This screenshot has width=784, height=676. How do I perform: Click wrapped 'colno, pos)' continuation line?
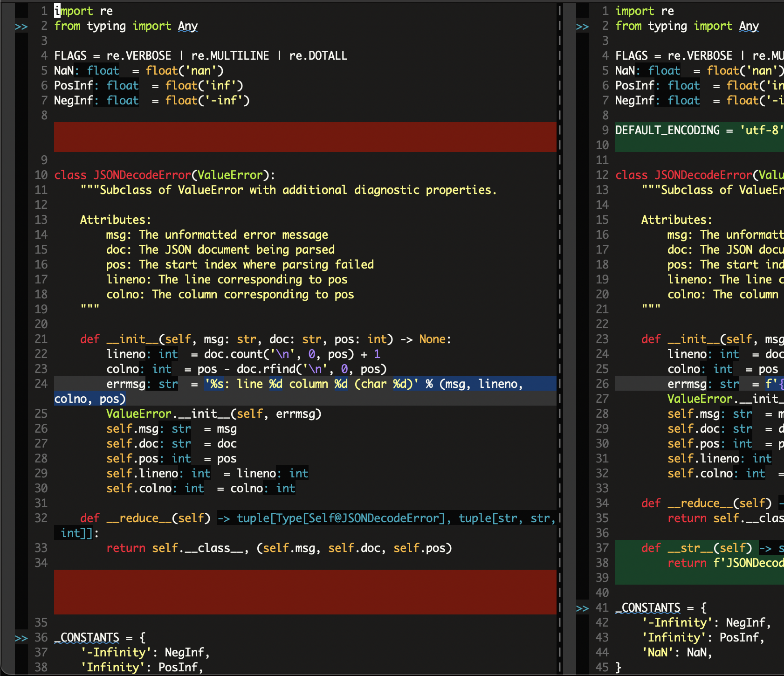[x=90, y=399]
